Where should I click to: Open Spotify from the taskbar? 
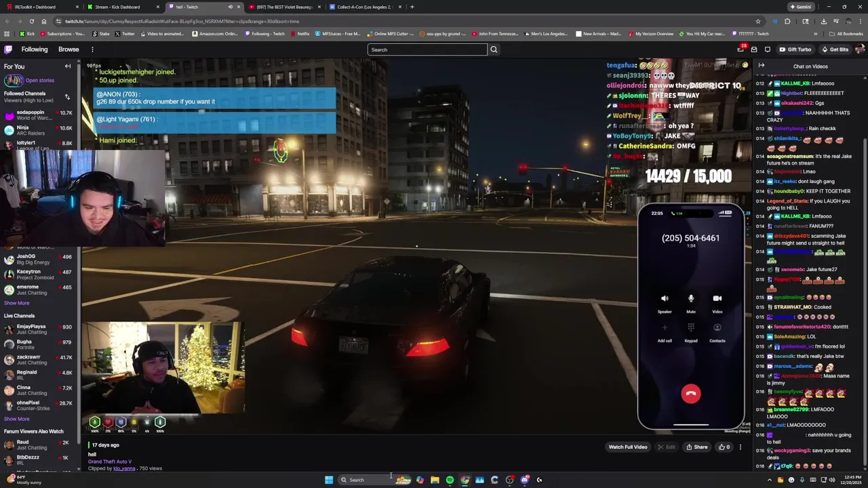[450, 480]
